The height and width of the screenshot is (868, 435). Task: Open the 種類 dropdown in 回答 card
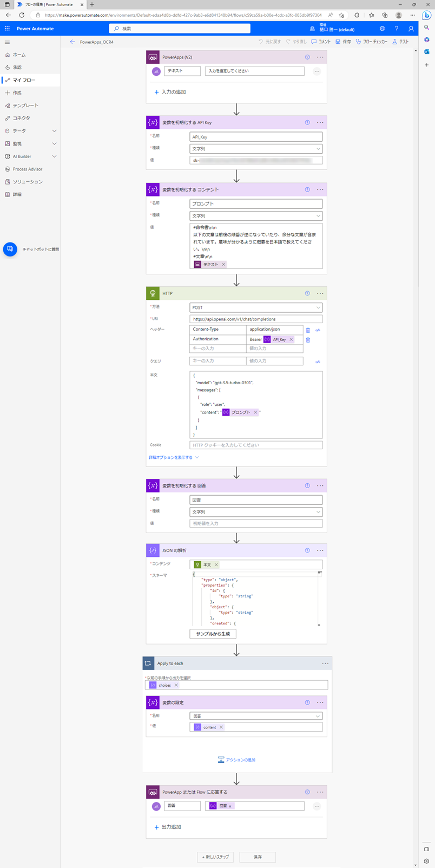point(256,512)
